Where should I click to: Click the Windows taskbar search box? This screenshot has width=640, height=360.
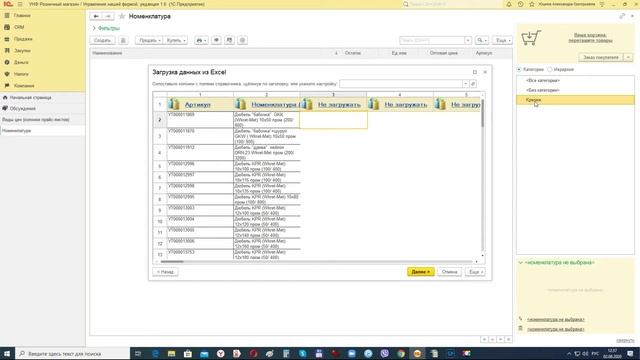(x=73, y=353)
